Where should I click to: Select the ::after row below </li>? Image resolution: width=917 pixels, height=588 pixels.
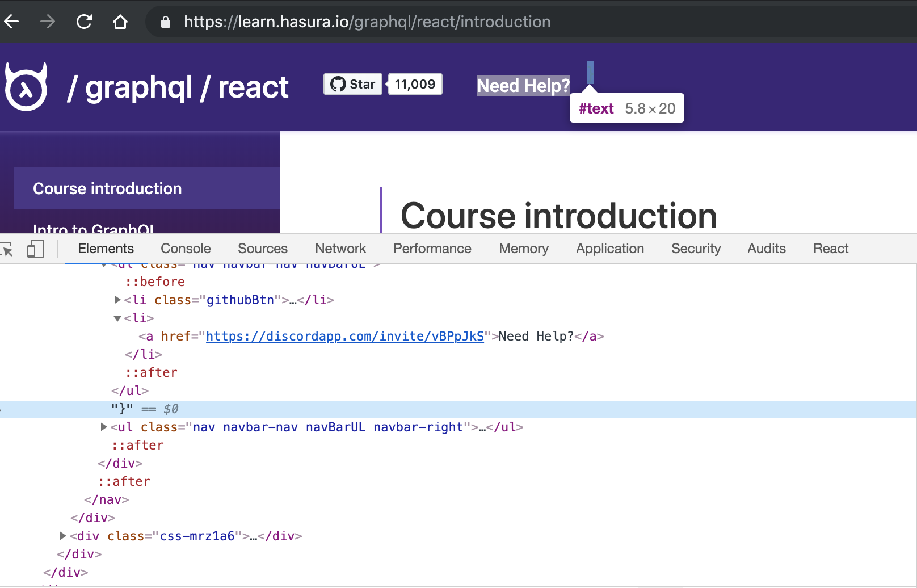point(458,372)
